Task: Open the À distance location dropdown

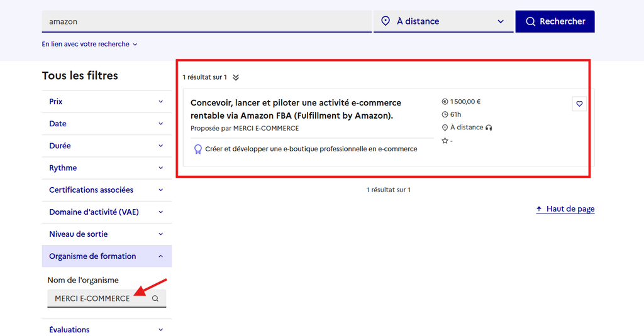Action: coord(443,21)
